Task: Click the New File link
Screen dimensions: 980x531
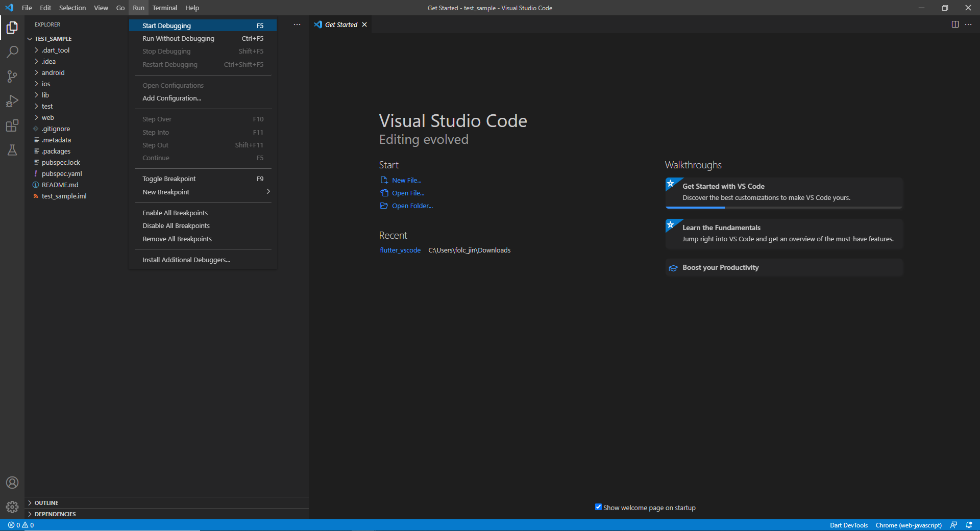Action: tap(407, 180)
